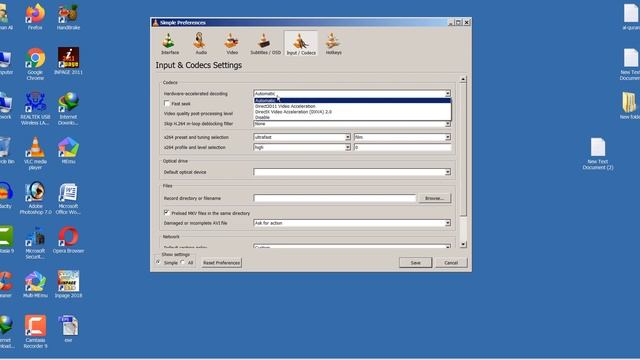Click the settings panel scrollbar thumb
Screen dimensions: 640x360
pyautogui.click(x=463, y=149)
